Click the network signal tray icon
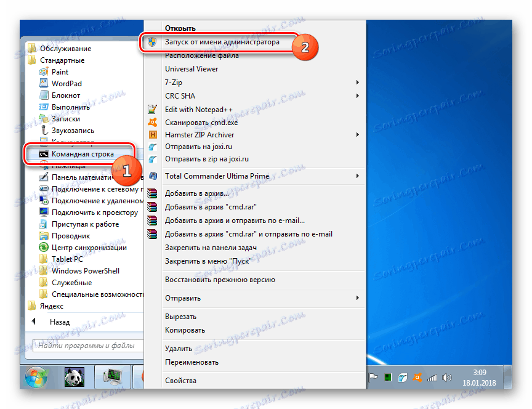This screenshot has width=532, height=409. pyautogui.click(x=432, y=378)
